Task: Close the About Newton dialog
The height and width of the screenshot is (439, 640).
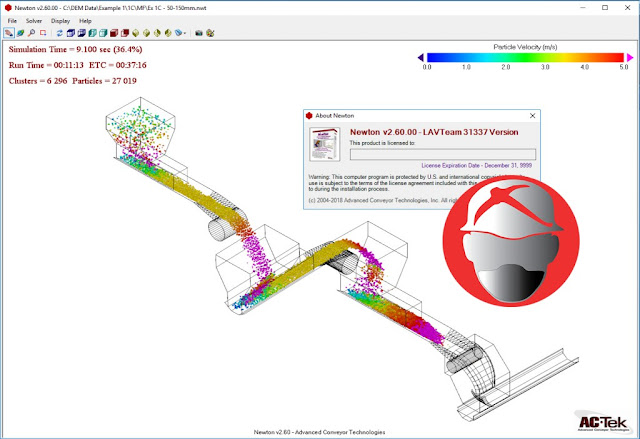Action: click(532, 116)
